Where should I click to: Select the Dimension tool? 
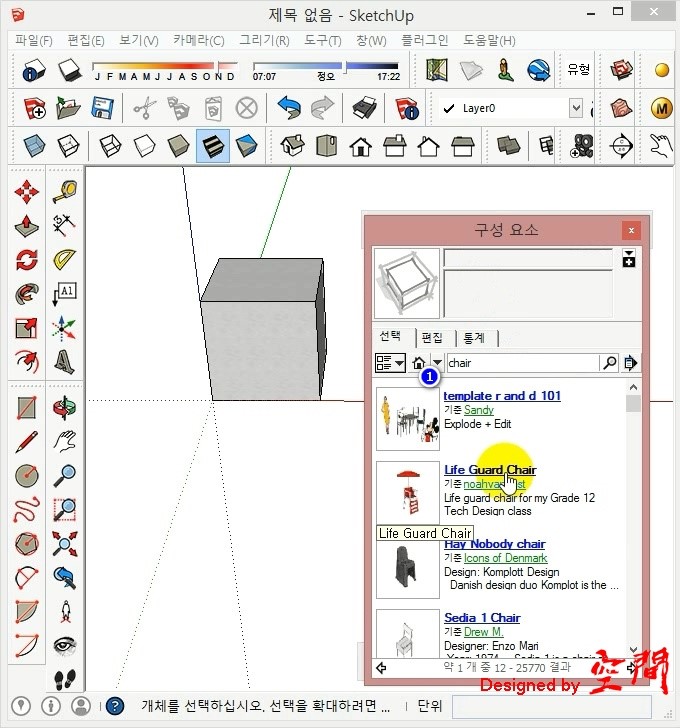click(x=65, y=226)
